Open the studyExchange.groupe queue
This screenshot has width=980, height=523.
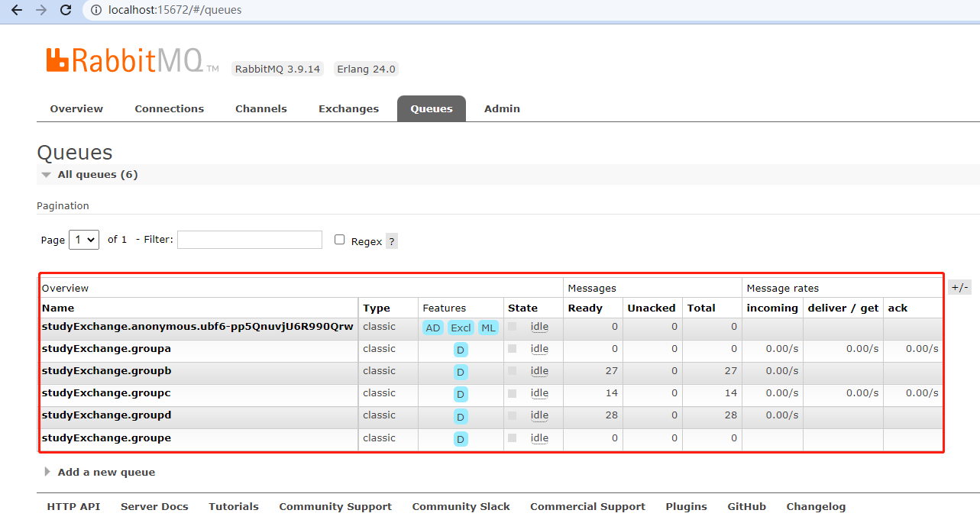coord(106,438)
